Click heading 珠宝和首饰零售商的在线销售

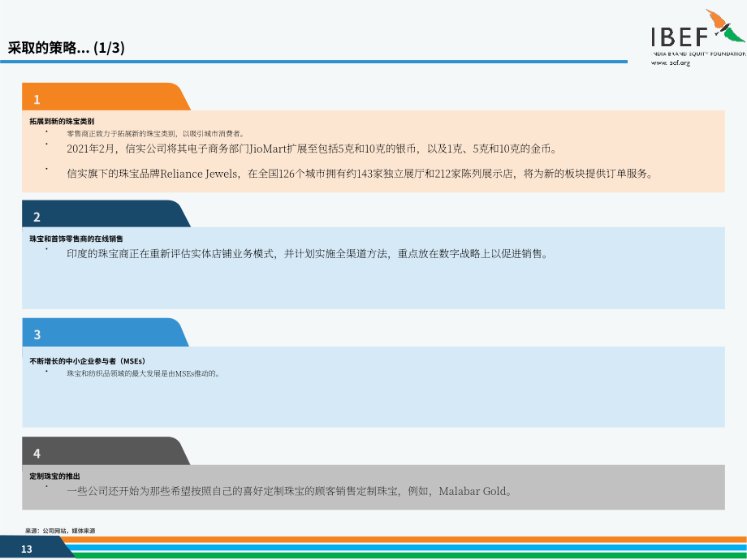tap(76, 239)
